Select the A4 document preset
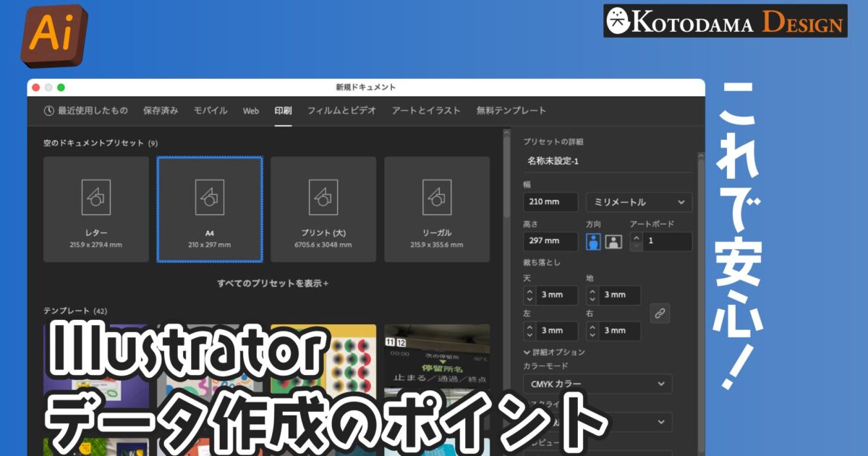Viewport: 868px width, 456px height. click(210, 209)
